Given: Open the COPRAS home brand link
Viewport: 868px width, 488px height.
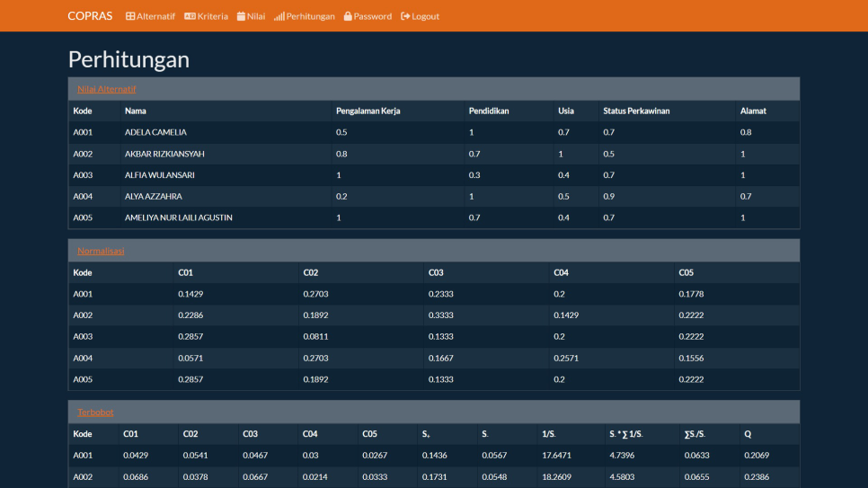Looking at the screenshot, I should [x=90, y=16].
